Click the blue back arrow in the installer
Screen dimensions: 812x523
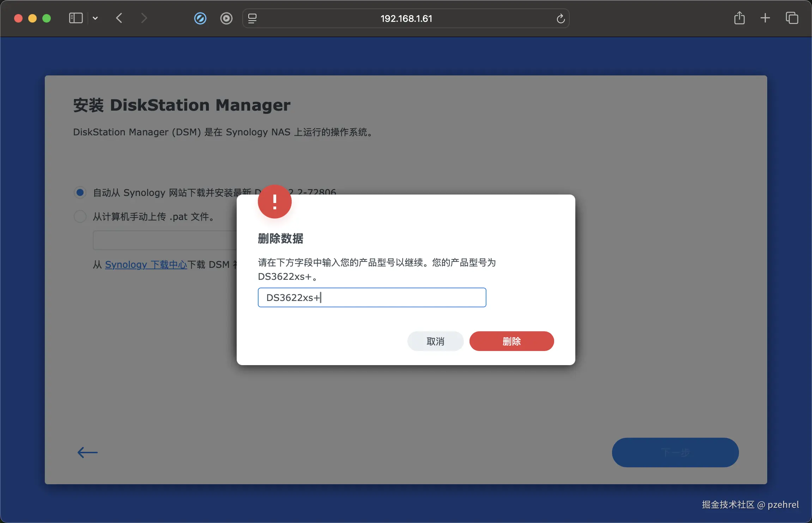pos(87,452)
